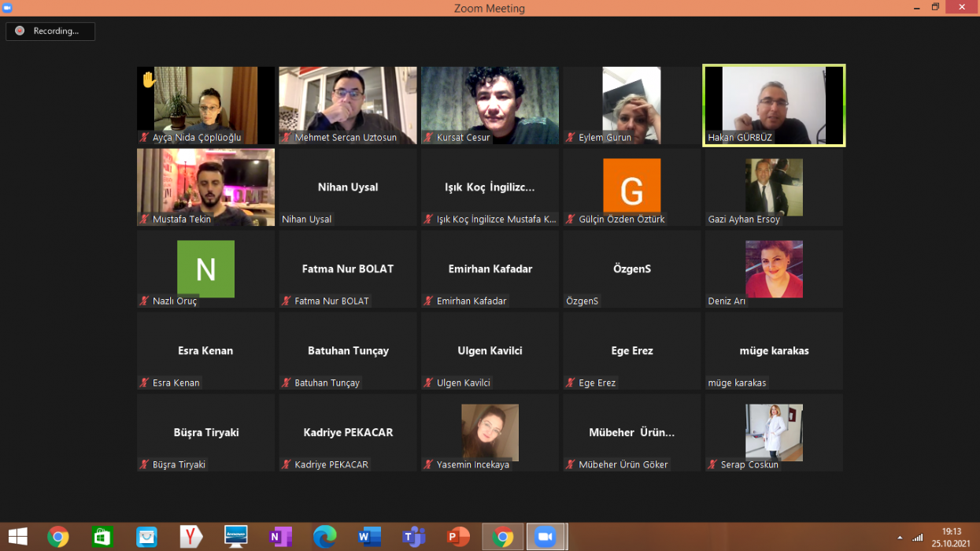Screen dimensions: 980x551
Task: Click the Fatma Nur BOLAT participant tile
Action: click(348, 269)
